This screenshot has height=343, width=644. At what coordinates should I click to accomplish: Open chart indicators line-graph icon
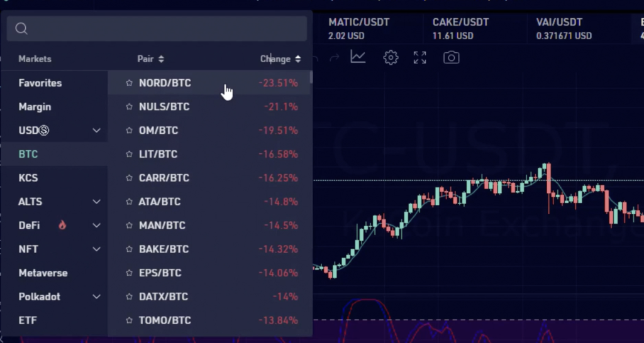click(x=358, y=57)
